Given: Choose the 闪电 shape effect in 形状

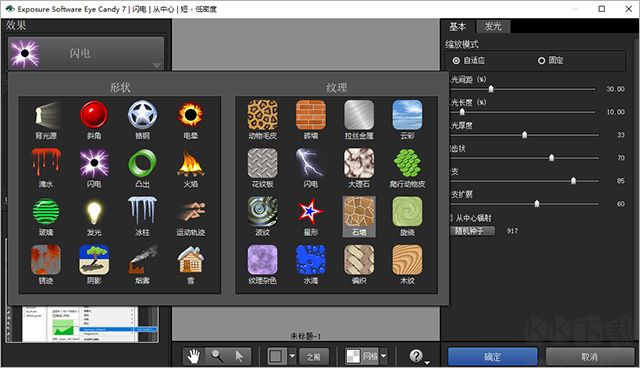Looking at the screenshot, I should tap(94, 168).
